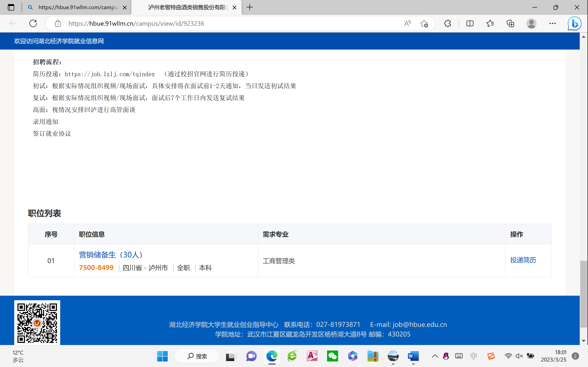The image size is (588, 367).
Task: Open the Extensions puzzle icon
Action: coord(447,23)
